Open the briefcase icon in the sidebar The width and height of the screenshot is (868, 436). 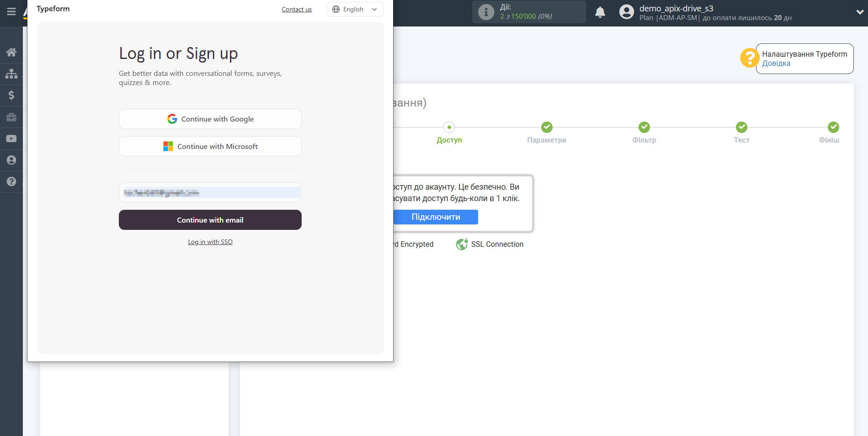11,117
